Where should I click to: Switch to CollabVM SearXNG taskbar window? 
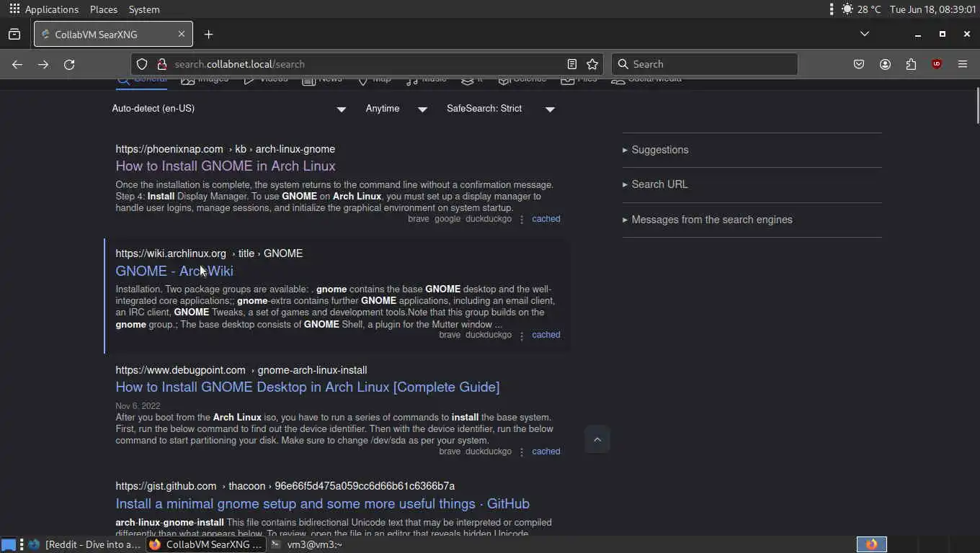(206, 544)
